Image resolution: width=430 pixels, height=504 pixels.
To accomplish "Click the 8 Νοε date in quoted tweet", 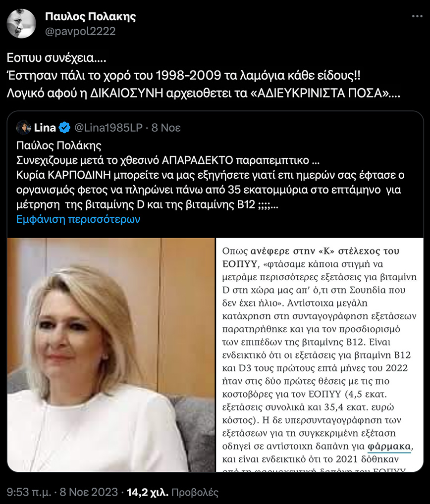I will [166, 128].
